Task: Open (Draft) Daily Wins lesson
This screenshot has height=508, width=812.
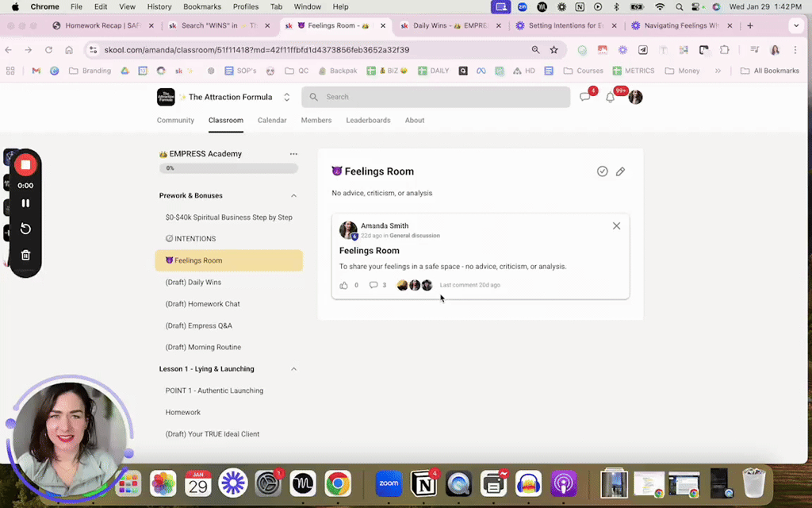Action: 229,282
